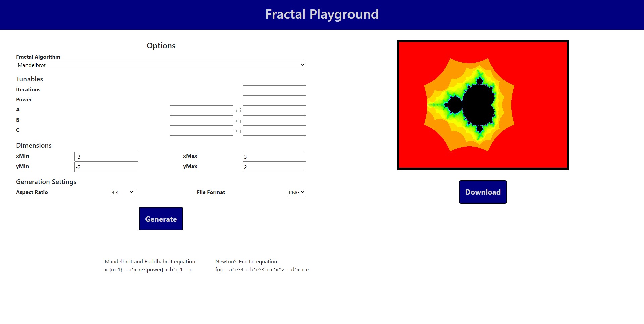The image size is (644, 324).
Task: Focus the Iterations input field
Action: 274,90
